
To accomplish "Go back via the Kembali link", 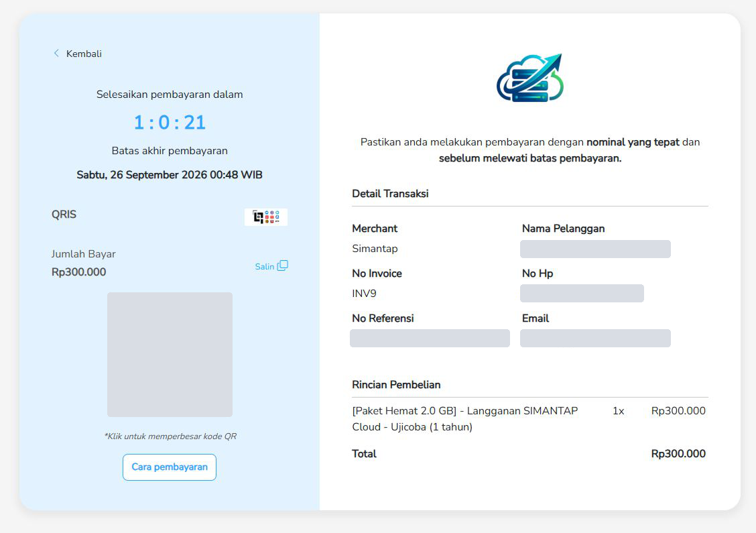I will coord(84,54).
